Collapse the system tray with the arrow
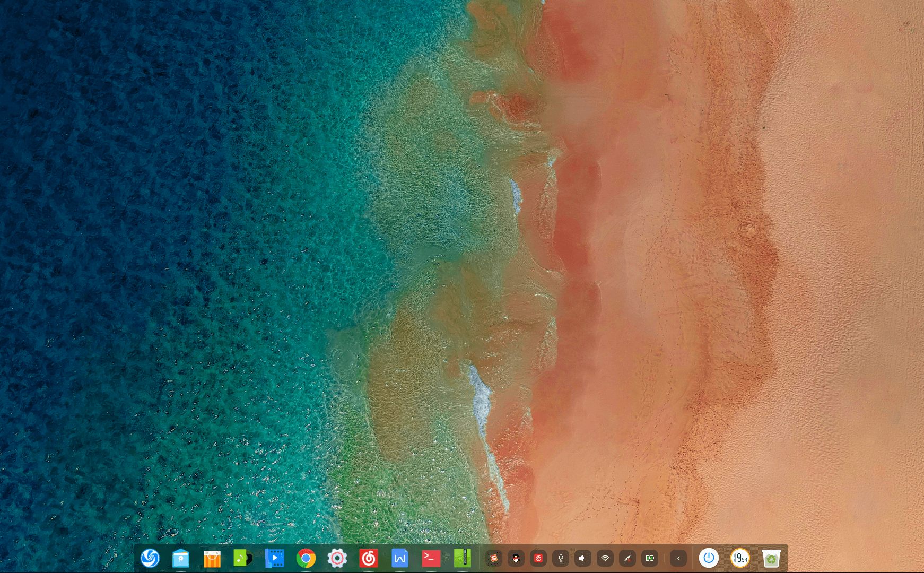The image size is (924, 573). click(678, 558)
